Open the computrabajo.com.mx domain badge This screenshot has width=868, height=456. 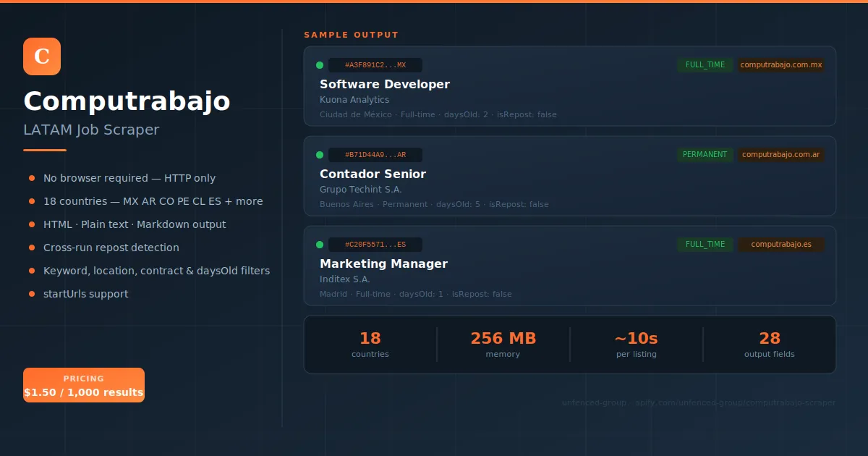[x=781, y=65]
